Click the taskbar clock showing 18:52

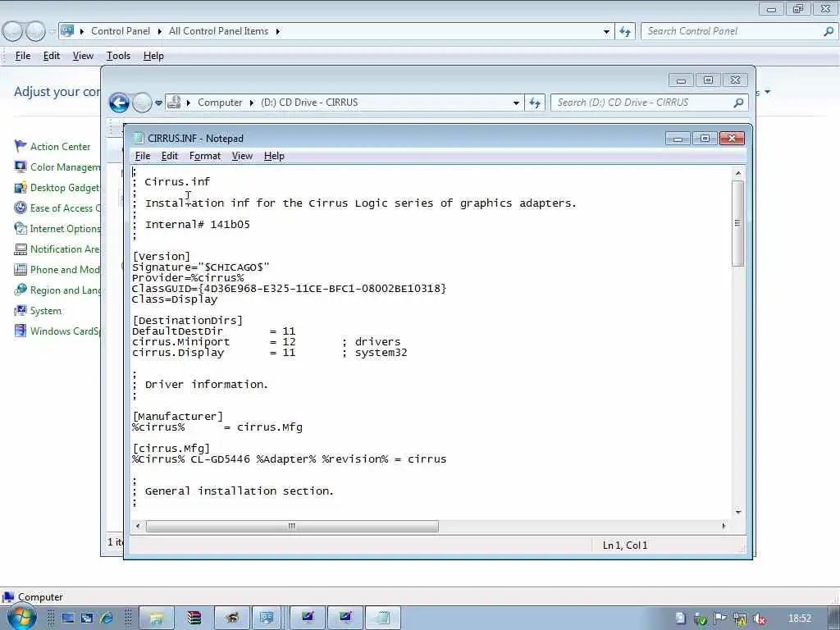tap(800, 619)
